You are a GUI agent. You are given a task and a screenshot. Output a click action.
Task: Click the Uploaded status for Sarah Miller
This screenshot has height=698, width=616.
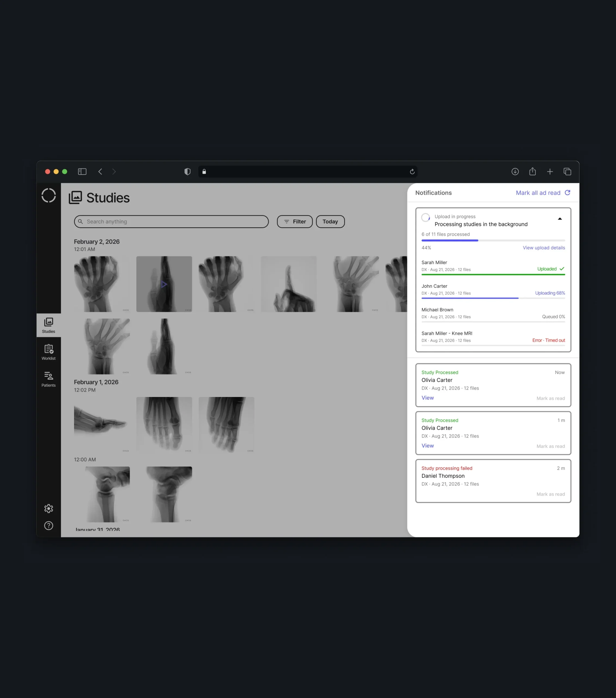coord(550,269)
